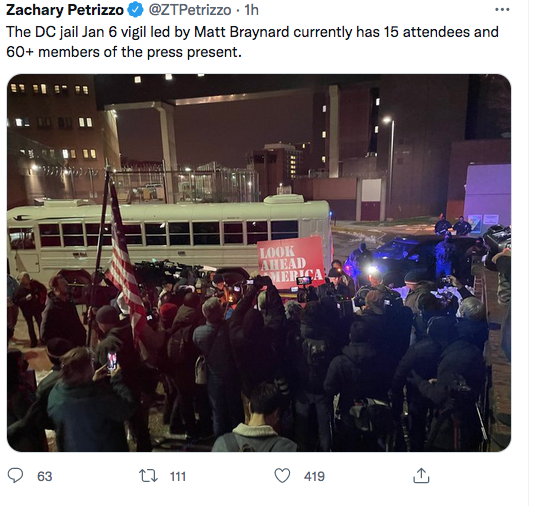Click the tweet text about the DC jail vigil
540x506 pixels.
click(x=252, y=42)
